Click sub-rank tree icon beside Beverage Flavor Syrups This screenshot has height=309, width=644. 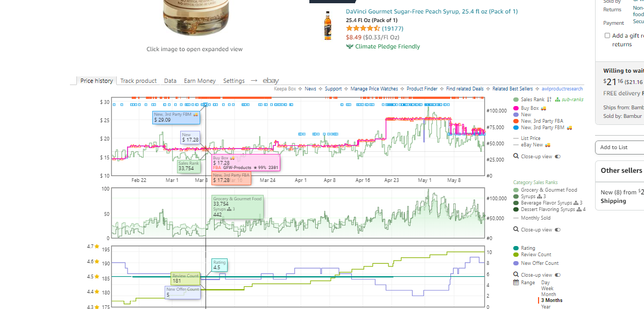tap(576, 203)
